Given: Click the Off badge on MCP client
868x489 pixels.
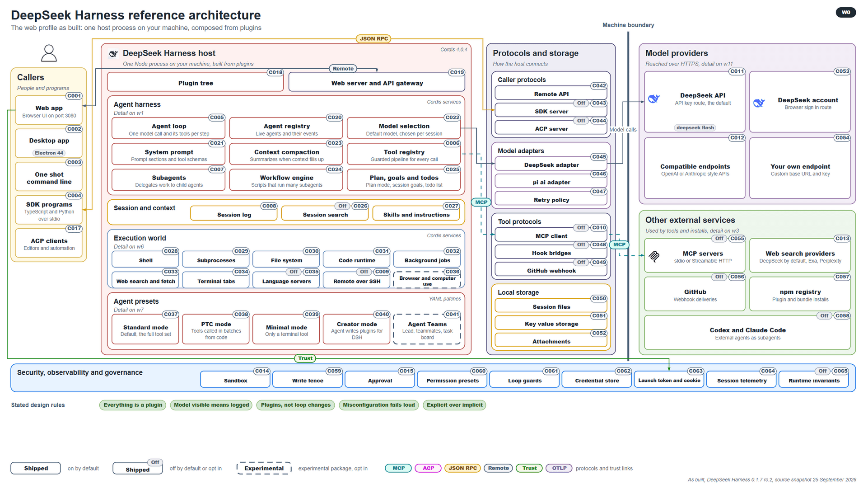Looking at the screenshot, I should point(581,228).
